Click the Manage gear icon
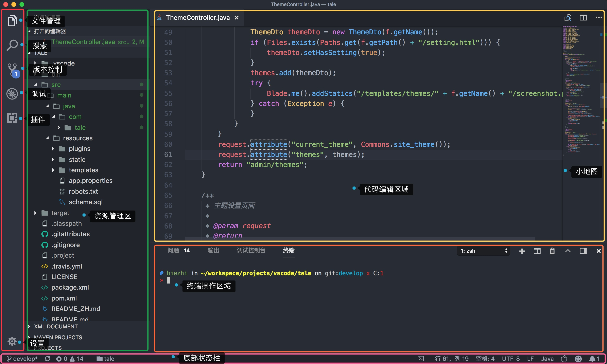Image resolution: width=607 pixels, height=364 pixels. (12, 341)
